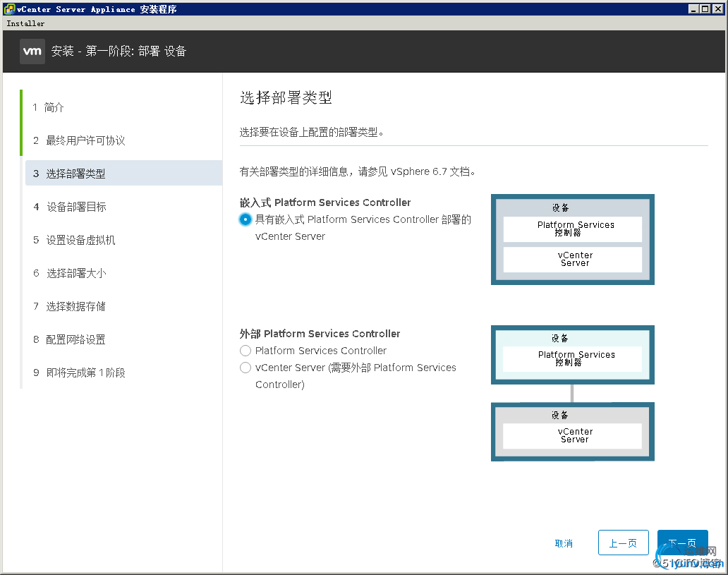Select embedded Platform Services Controller radio option
The width and height of the screenshot is (728, 575).
click(245, 219)
